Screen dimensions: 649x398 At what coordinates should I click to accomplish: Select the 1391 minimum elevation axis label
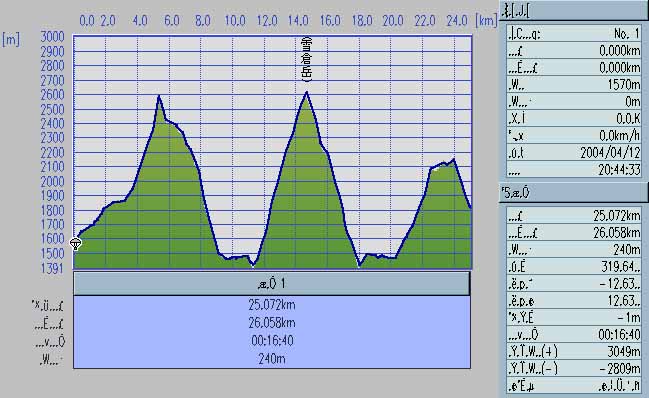[53, 269]
